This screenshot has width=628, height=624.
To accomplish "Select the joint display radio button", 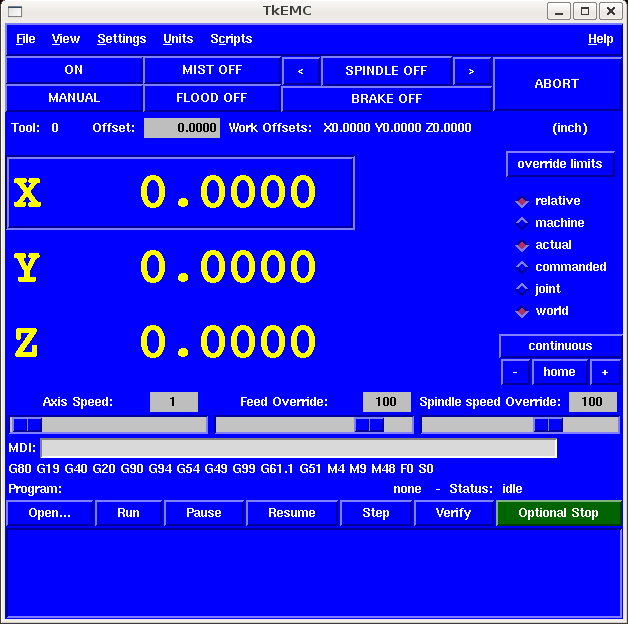I will click(x=538, y=289).
